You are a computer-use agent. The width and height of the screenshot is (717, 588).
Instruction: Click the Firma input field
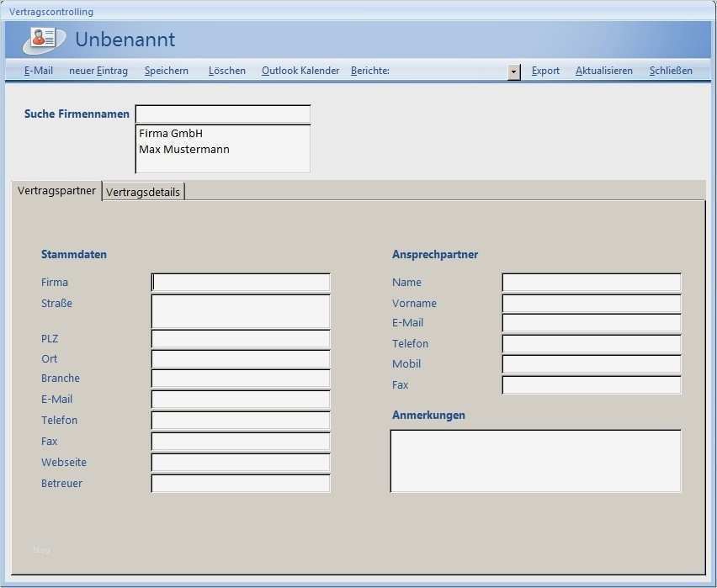click(240, 282)
